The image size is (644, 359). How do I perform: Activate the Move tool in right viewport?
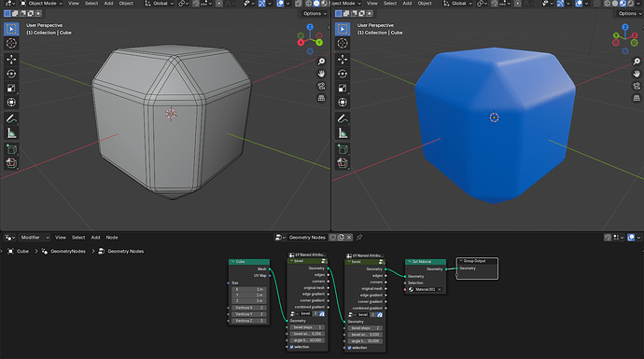coord(343,60)
